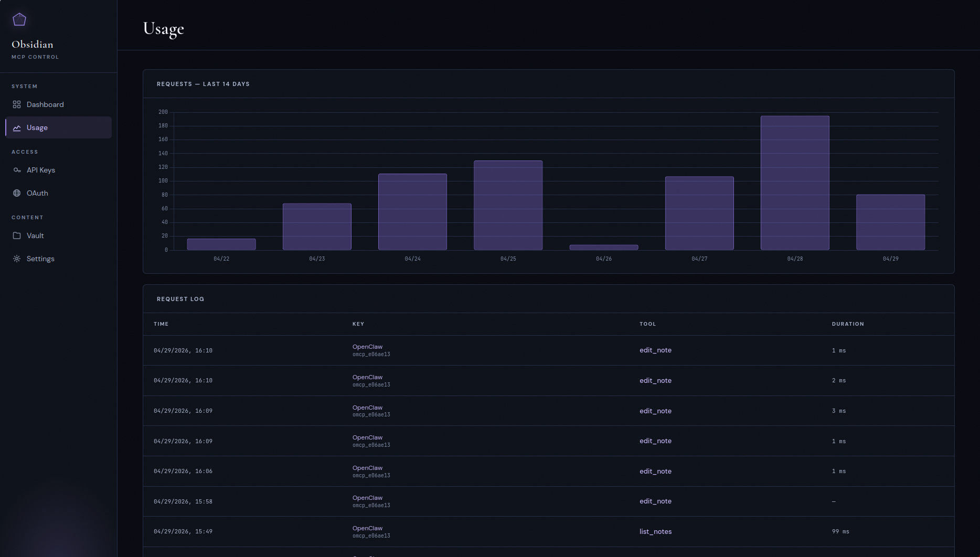Click the "Usage" page heading
The image size is (980, 557).
click(x=164, y=29)
